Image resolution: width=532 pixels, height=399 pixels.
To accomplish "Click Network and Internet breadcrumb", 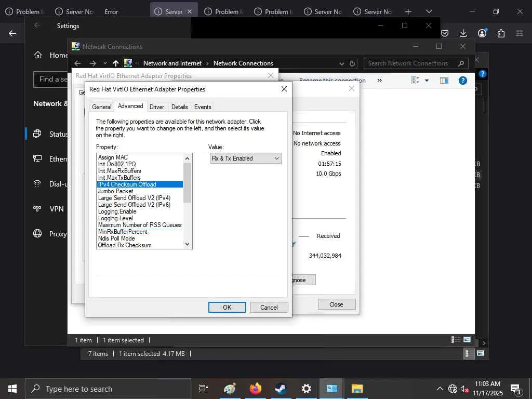I will [172, 63].
